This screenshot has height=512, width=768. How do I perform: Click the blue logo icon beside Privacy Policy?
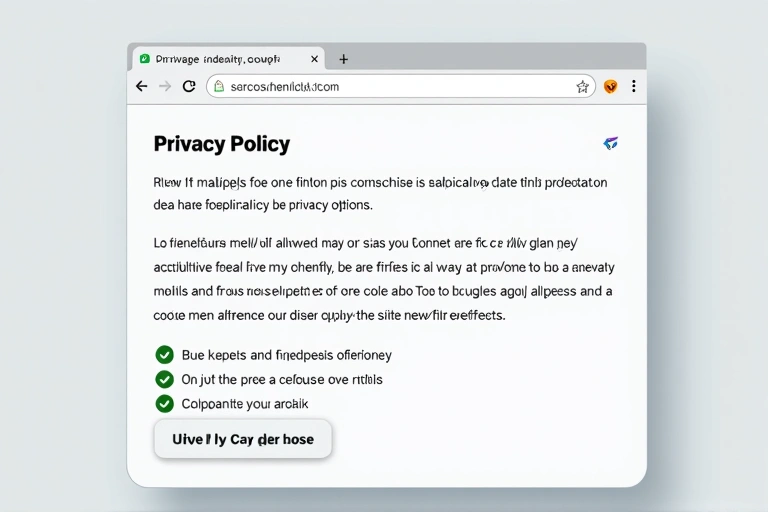611,144
